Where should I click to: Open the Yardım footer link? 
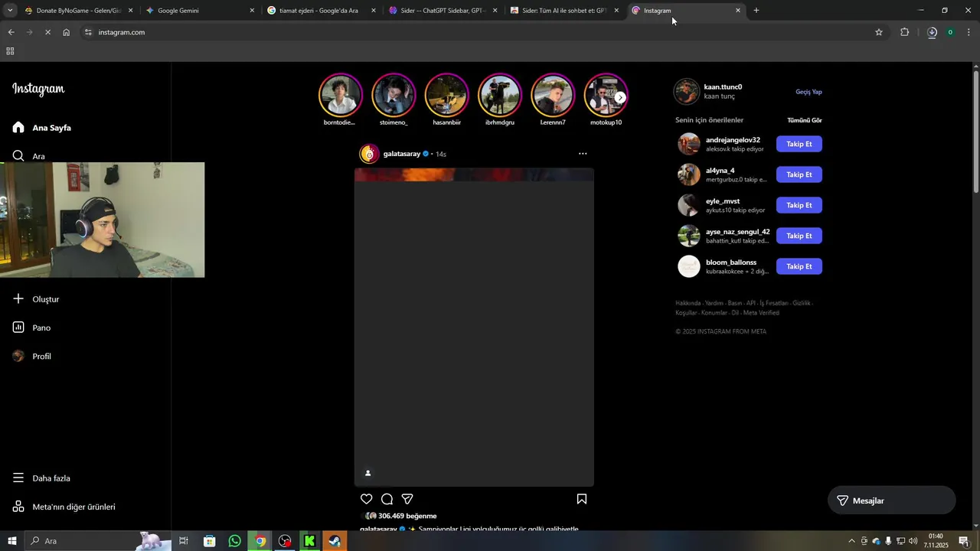point(714,303)
